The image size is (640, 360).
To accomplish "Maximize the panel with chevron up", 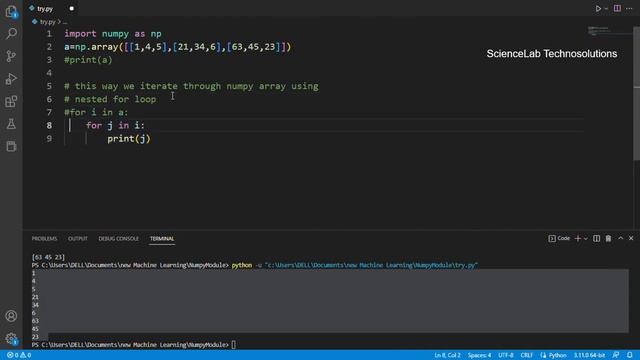I will tap(620, 238).
